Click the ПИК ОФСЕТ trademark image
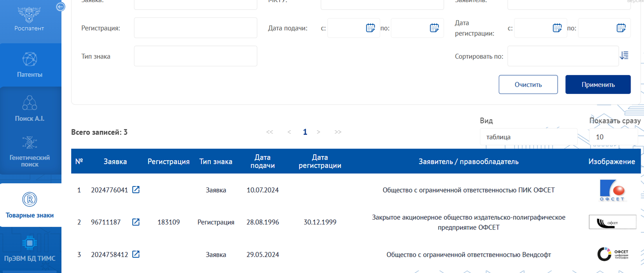This screenshot has height=273, width=644. click(612, 190)
